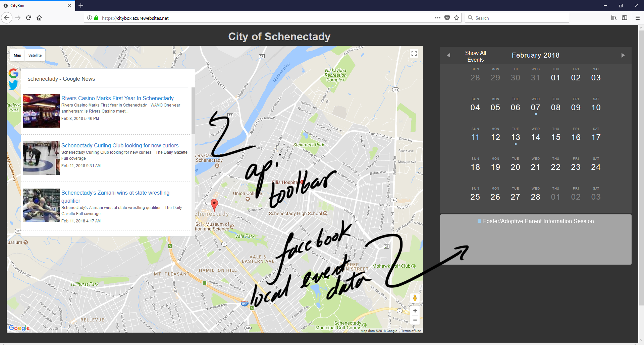Go to next calendar month

click(x=623, y=55)
